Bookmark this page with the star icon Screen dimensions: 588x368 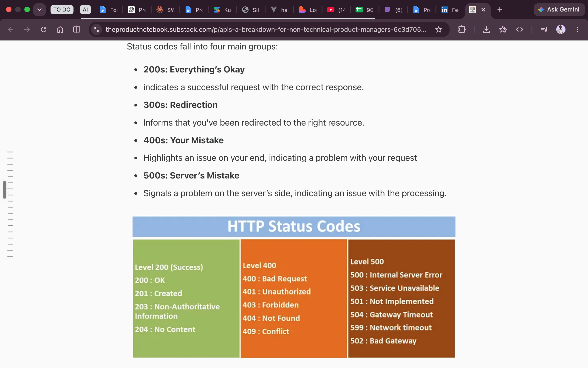click(438, 29)
